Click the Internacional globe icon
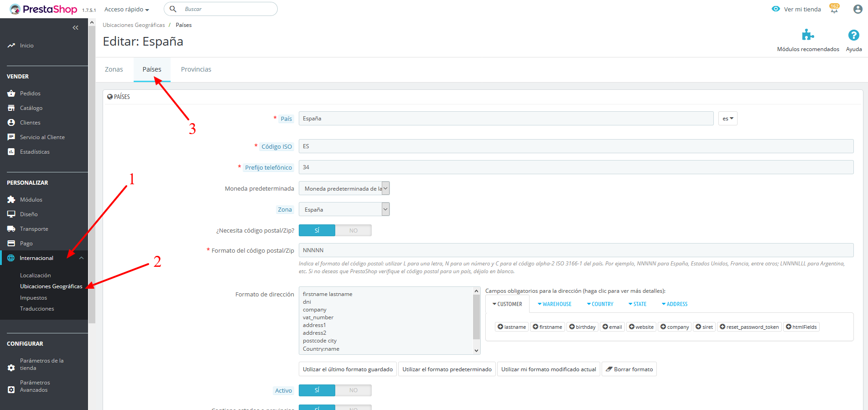Viewport: 868px width, 410px height. (11, 258)
